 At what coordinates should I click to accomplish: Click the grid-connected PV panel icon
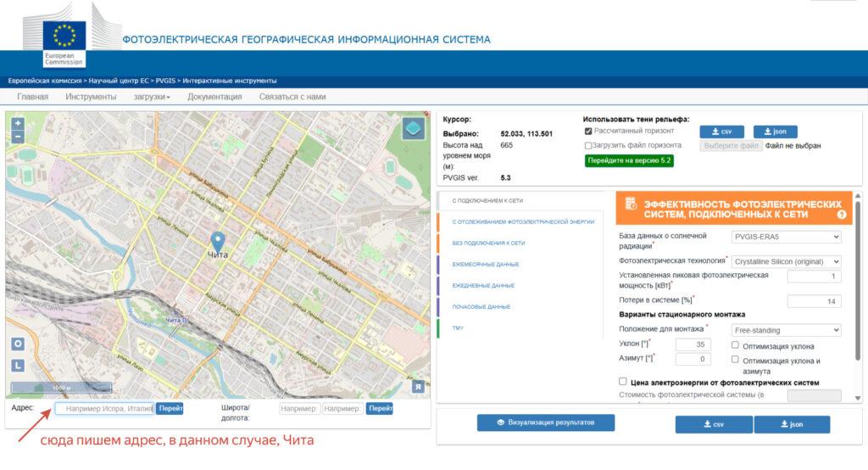pyautogui.click(x=631, y=204)
